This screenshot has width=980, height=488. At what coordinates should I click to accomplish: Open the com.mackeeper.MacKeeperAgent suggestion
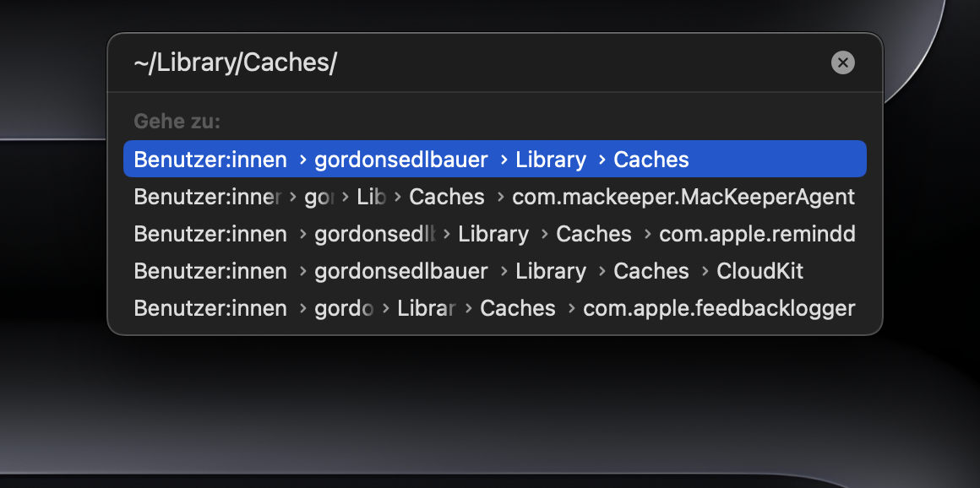(683, 196)
